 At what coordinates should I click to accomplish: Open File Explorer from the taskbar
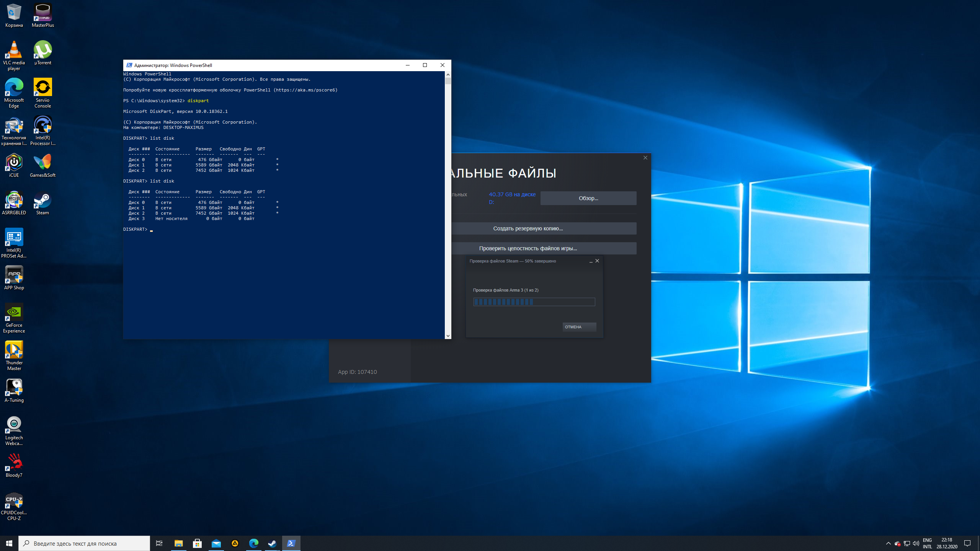[178, 543]
